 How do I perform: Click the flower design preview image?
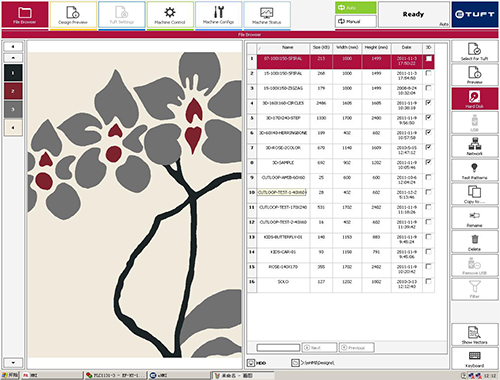click(135, 205)
